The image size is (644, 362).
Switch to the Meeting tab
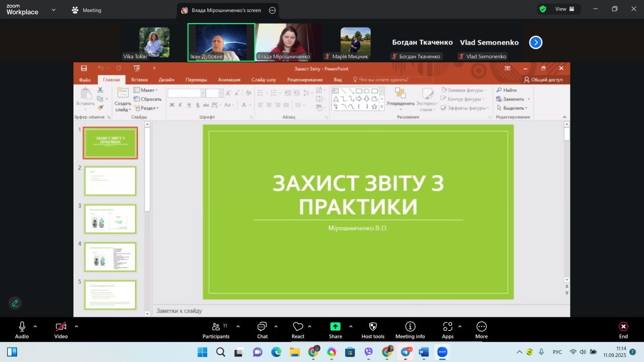coord(87,10)
